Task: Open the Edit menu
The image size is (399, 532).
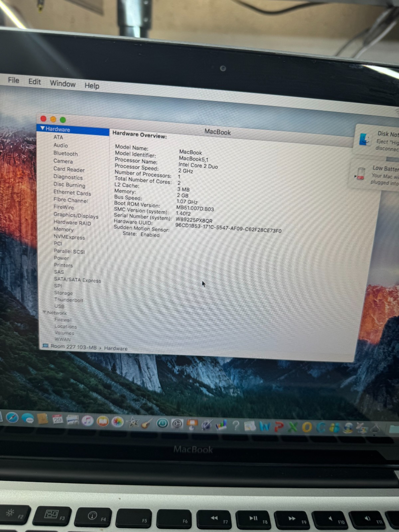Action: 35,82
